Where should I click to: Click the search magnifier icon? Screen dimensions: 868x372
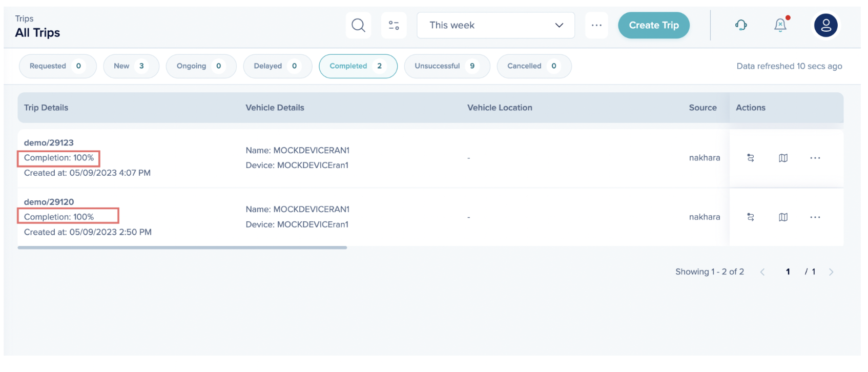coord(358,25)
